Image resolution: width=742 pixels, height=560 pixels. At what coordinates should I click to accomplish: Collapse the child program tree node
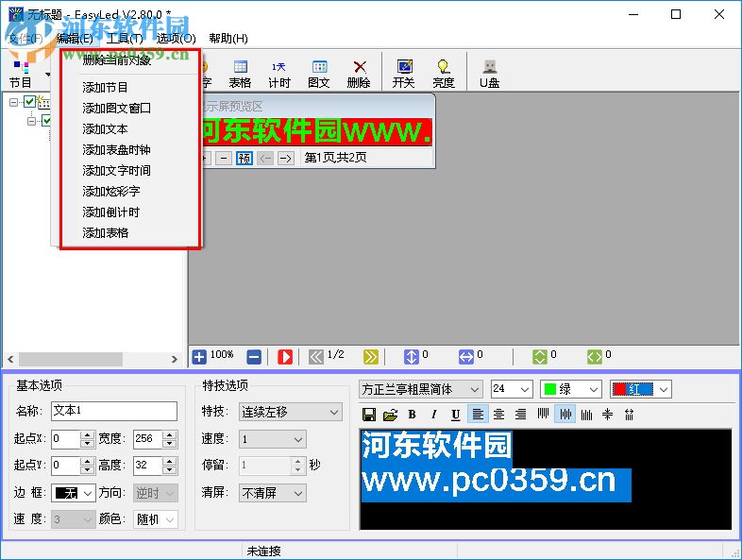(x=32, y=121)
